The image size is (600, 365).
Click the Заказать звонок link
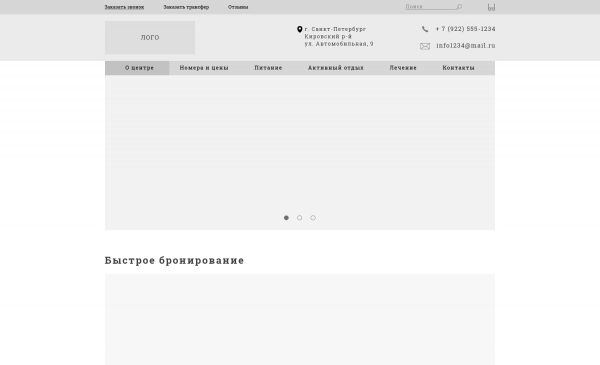(124, 7)
